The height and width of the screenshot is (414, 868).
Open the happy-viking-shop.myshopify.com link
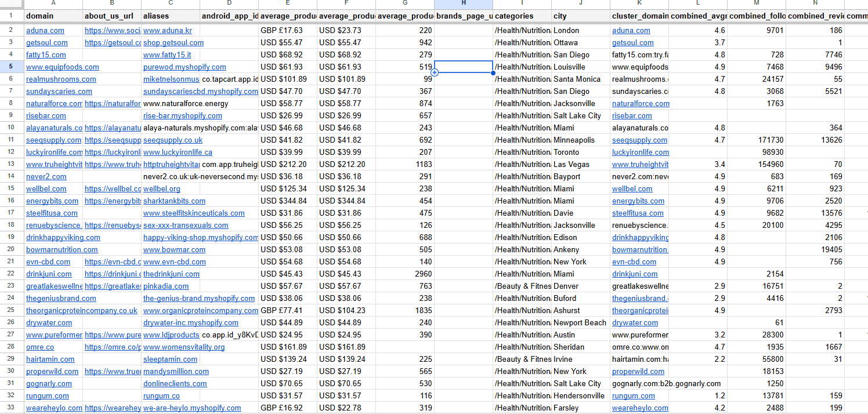[201, 237]
